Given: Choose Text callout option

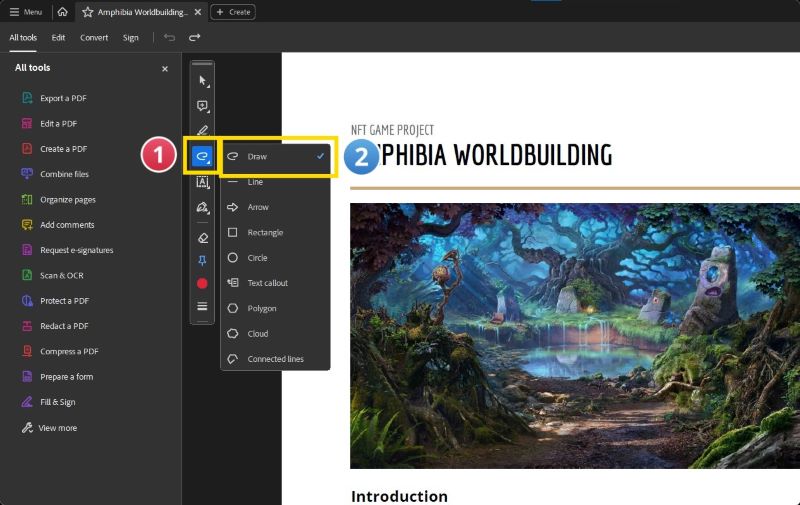Looking at the screenshot, I should [x=276, y=283].
